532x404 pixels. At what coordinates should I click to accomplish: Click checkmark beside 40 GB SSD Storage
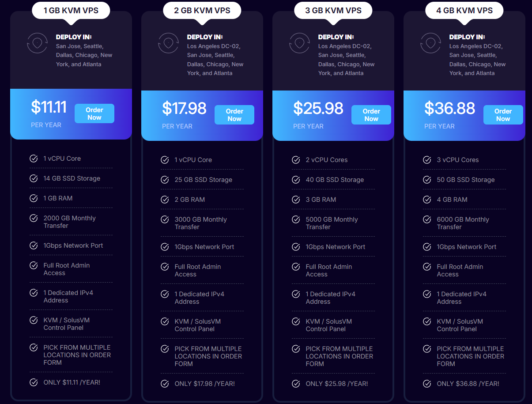tap(296, 180)
